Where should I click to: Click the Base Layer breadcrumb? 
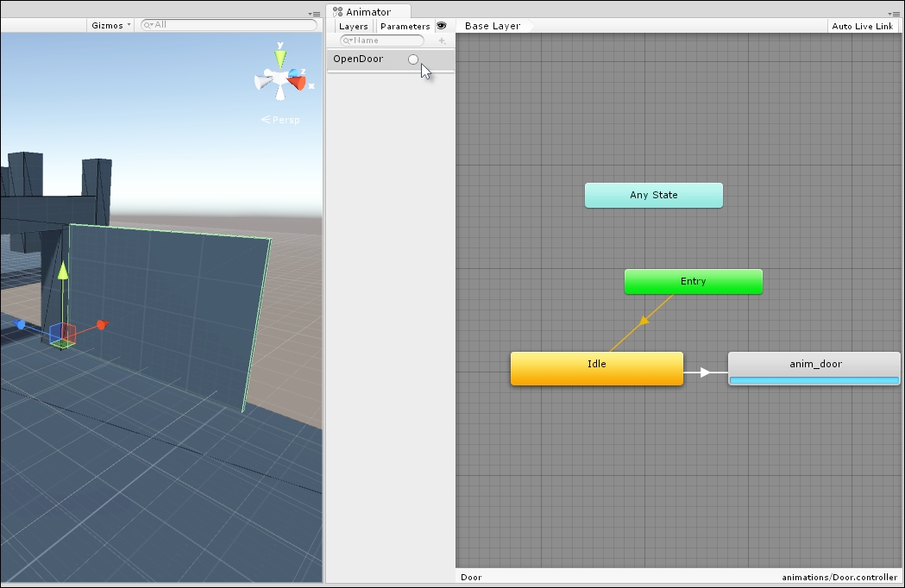click(492, 26)
